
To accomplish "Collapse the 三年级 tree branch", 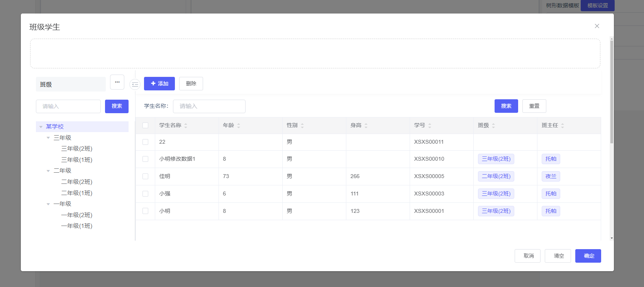I will pyautogui.click(x=48, y=138).
